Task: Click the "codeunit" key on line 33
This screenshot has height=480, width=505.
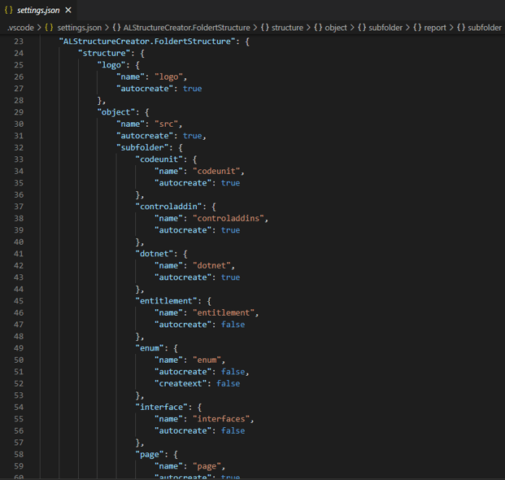Action: [x=159, y=159]
